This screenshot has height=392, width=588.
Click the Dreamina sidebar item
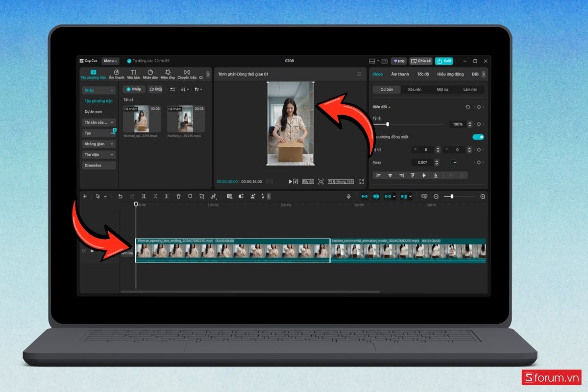click(99, 166)
